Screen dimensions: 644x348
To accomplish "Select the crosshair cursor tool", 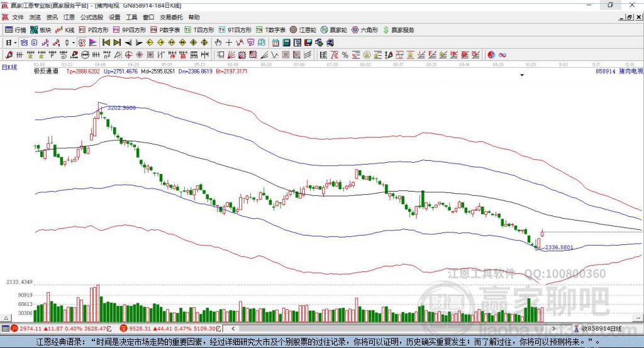I will tap(229, 43).
